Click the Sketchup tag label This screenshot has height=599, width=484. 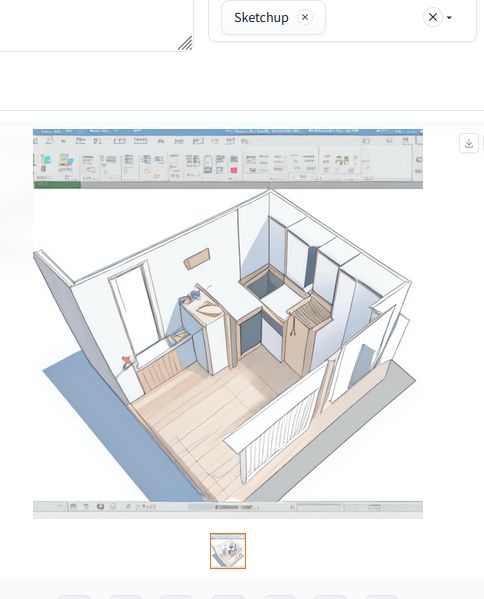(x=261, y=18)
